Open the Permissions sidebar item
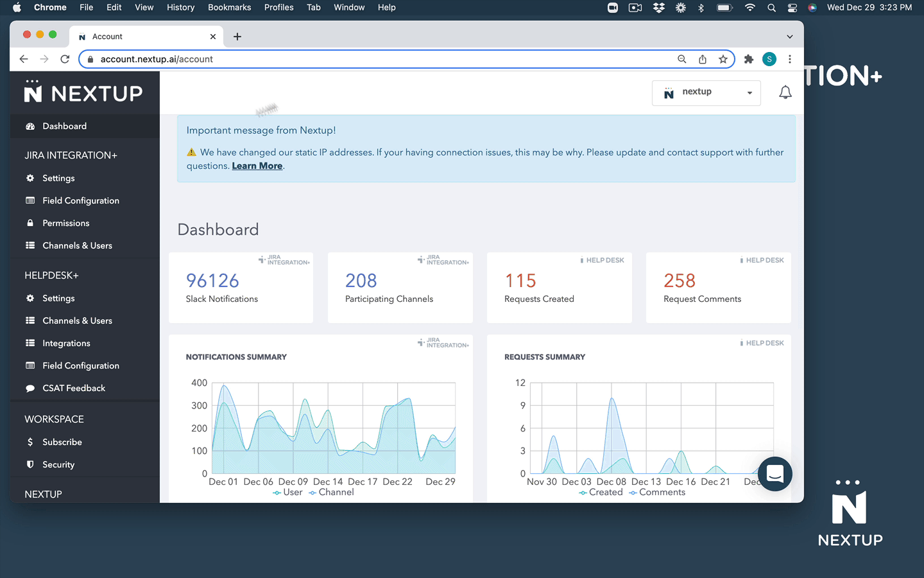 (85, 223)
